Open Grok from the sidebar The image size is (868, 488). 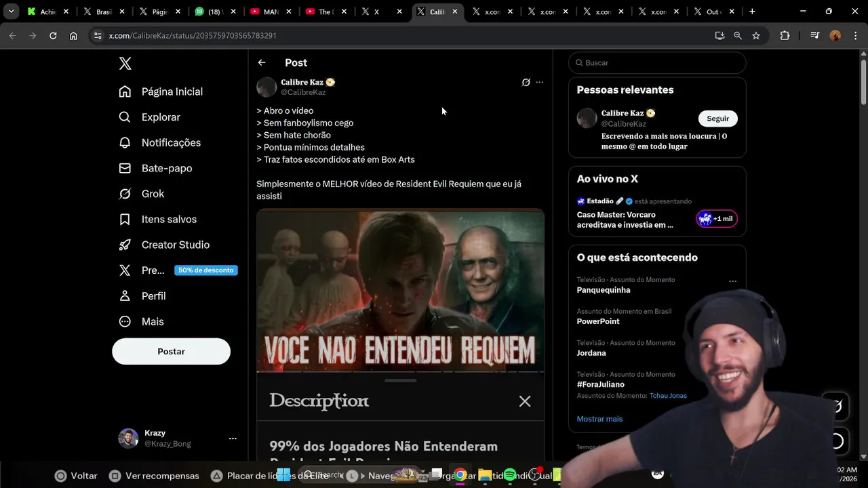point(142,194)
